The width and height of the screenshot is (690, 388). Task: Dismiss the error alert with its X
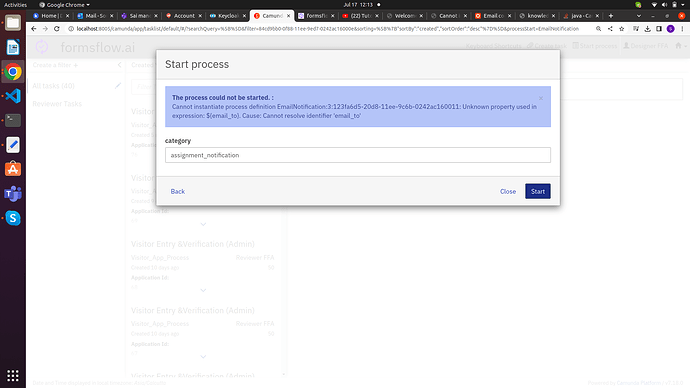coord(541,98)
